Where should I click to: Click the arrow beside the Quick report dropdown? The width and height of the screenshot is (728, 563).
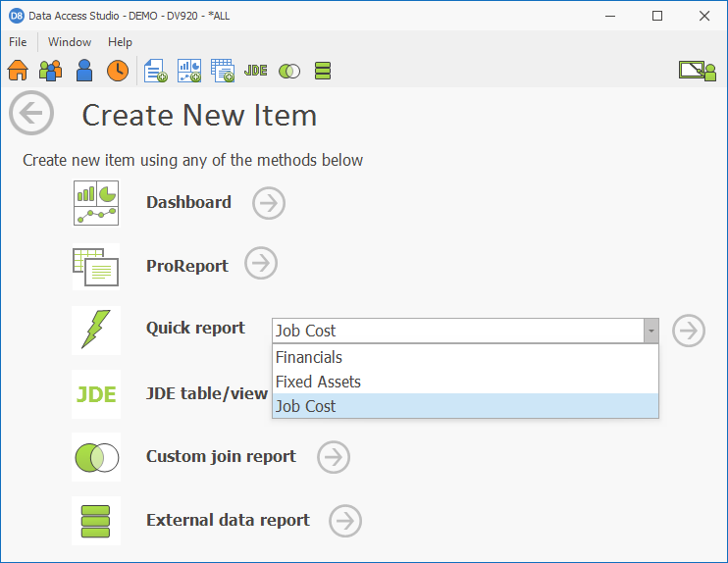(689, 331)
